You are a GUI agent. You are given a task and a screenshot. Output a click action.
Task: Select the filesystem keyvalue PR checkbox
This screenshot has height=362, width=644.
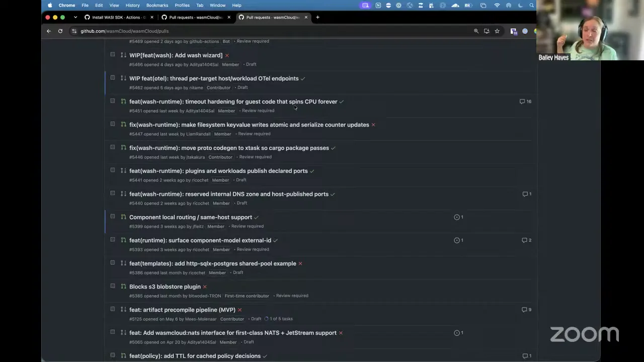[x=113, y=124]
